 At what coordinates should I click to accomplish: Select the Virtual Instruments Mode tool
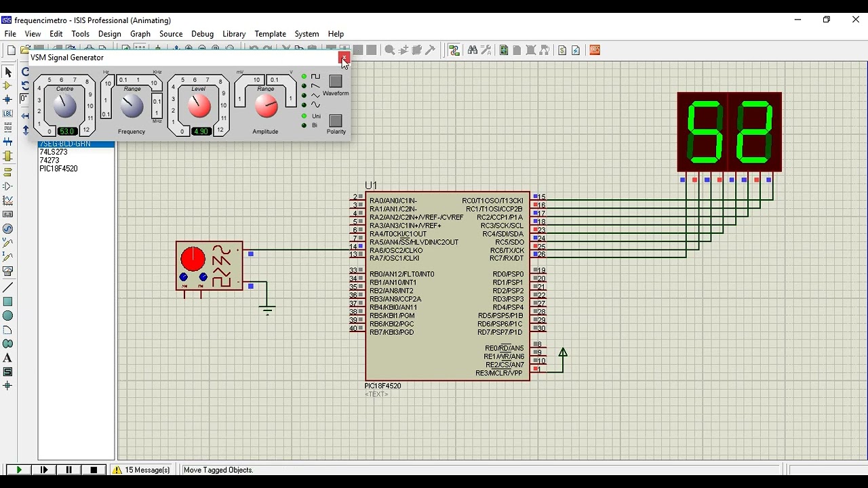tap(8, 271)
